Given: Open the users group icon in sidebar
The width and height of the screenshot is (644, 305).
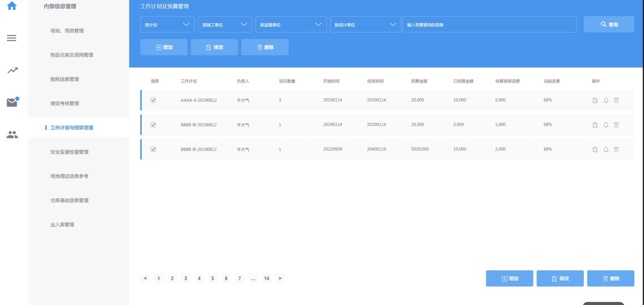Looking at the screenshot, I should pyautogui.click(x=12, y=135).
